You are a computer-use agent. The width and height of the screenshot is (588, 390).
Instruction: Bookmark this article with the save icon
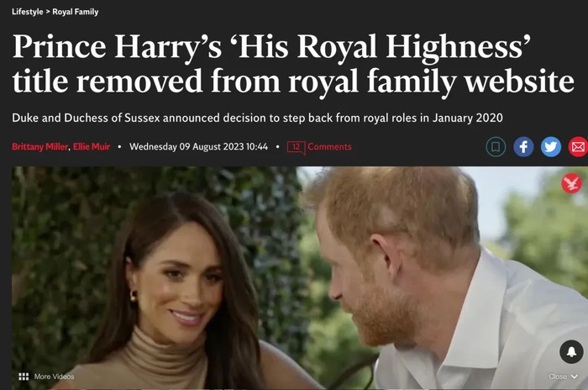click(496, 147)
